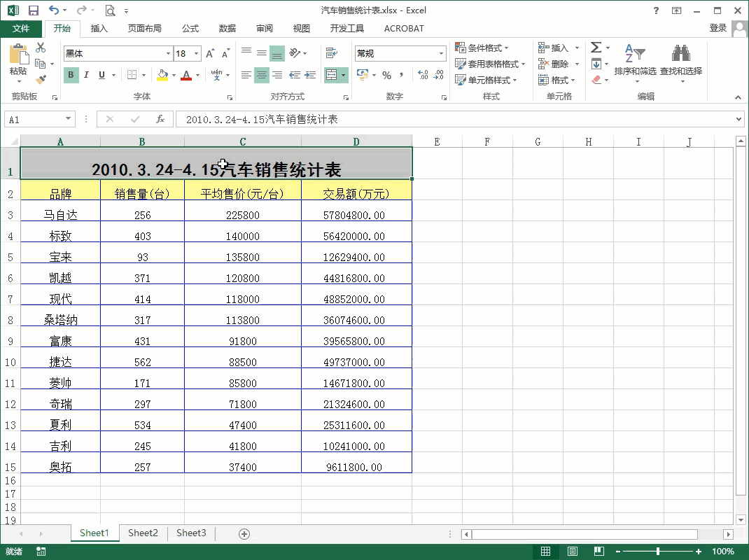Image resolution: width=749 pixels, height=560 pixels.
Task: Click the Clear eraser icon
Action: [596, 79]
